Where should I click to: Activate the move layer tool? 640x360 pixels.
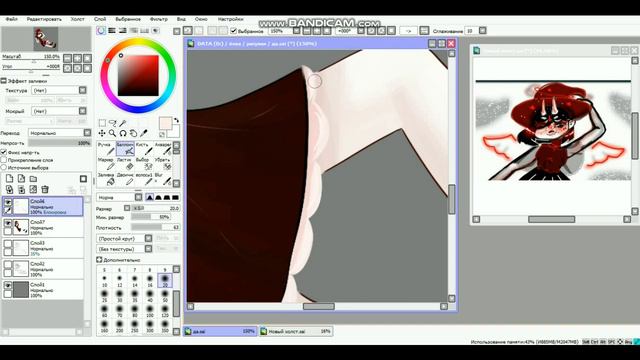[x=102, y=133]
